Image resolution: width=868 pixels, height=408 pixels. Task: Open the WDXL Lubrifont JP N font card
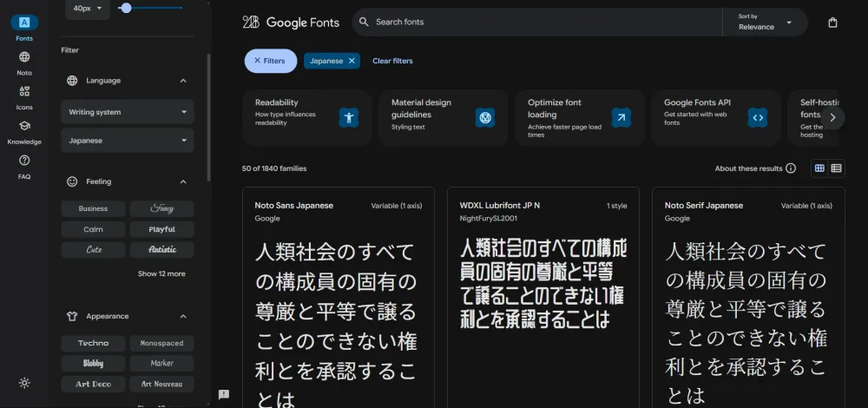coord(543,298)
